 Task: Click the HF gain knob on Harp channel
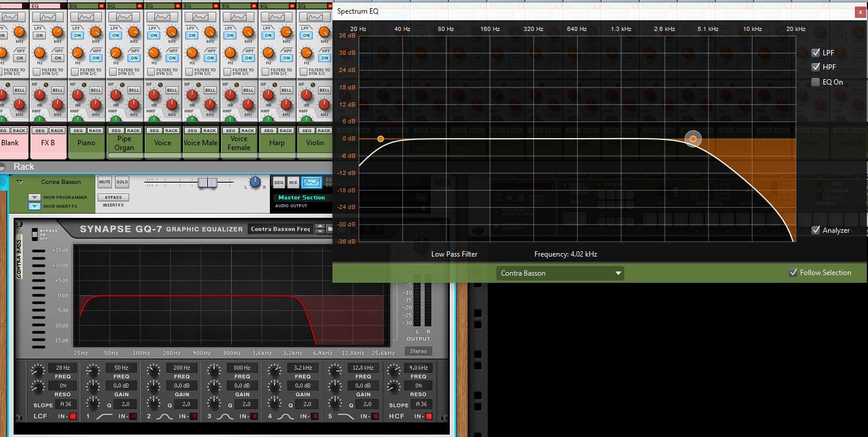(x=268, y=95)
